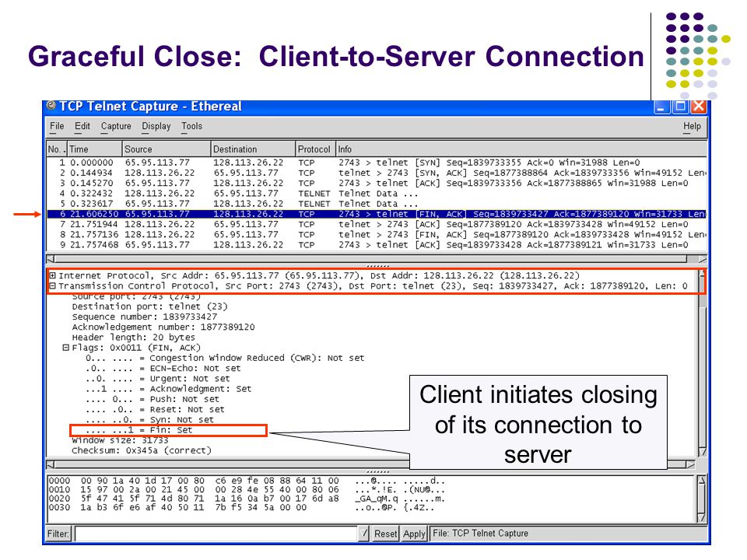Select the Destination port: telnet (23) line
The height and width of the screenshot is (560, 747).
tap(149, 306)
